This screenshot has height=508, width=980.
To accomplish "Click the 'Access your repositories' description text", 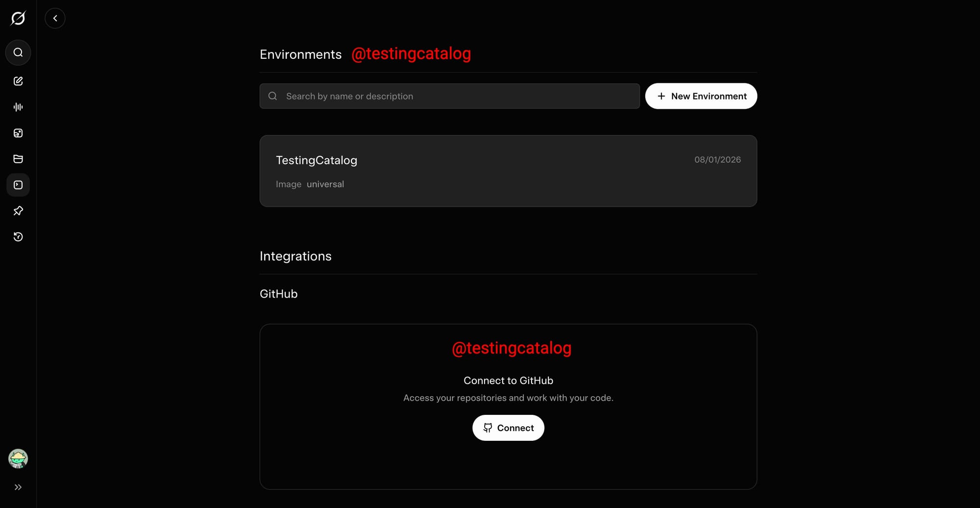I will [x=508, y=398].
